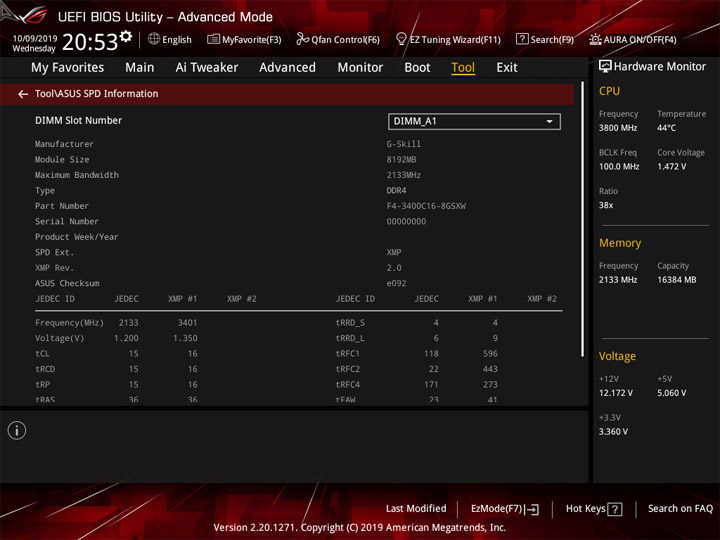This screenshot has height=540, width=720.
Task: Click +12V reading 12.172 V
Action: (615, 393)
